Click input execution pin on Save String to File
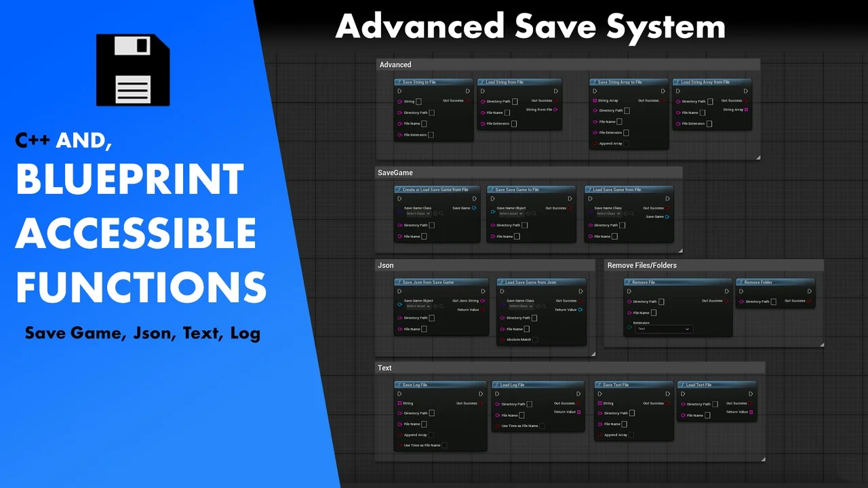Viewport: 868px width, 488px height. coord(399,91)
